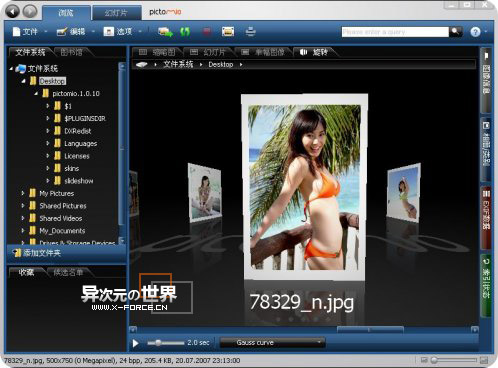Image resolution: width=498 pixels, height=368 pixels.
Task: Click the large-thumbnail icon right of zoom slider
Action: coord(484,360)
